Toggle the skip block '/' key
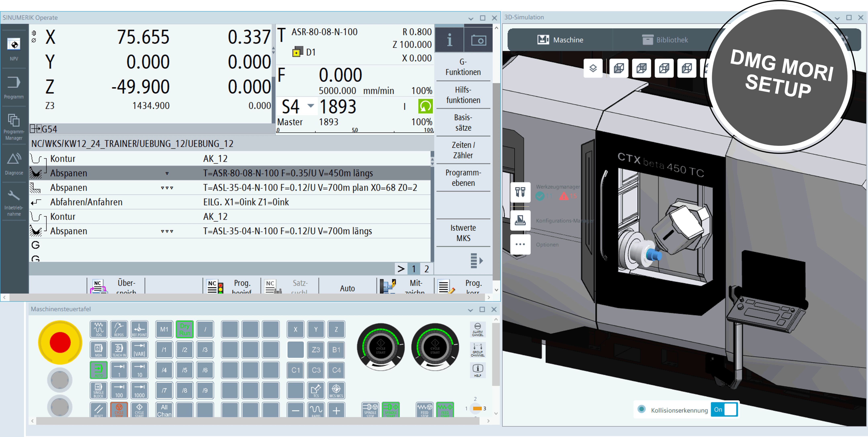The height and width of the screenshot is (437, 868). pos(205,329)
